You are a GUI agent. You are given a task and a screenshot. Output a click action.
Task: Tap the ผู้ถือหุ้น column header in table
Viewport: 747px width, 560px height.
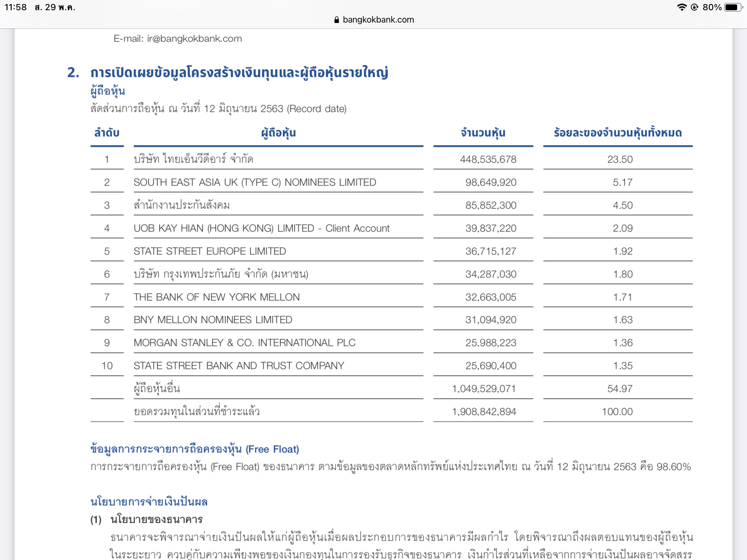pos(278,133)
